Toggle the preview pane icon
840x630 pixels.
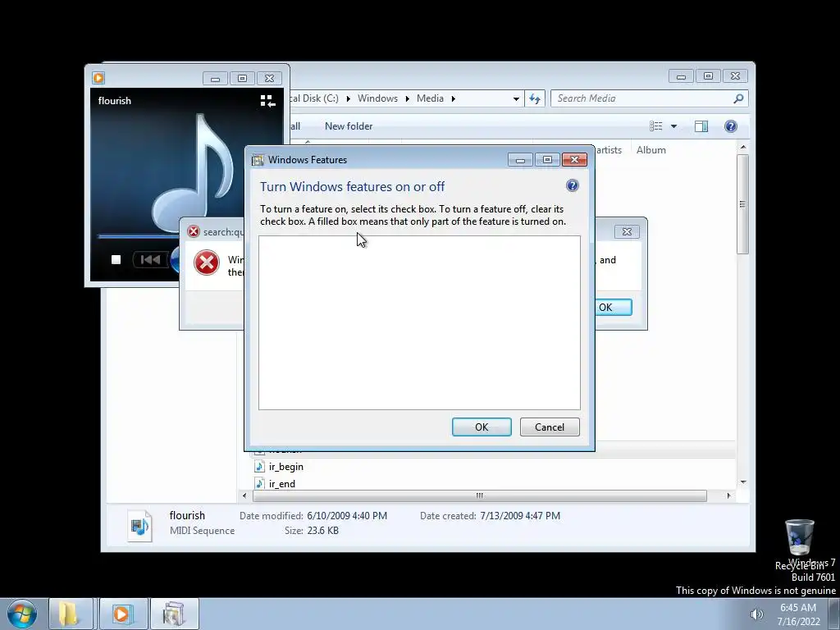click(701, 126)
